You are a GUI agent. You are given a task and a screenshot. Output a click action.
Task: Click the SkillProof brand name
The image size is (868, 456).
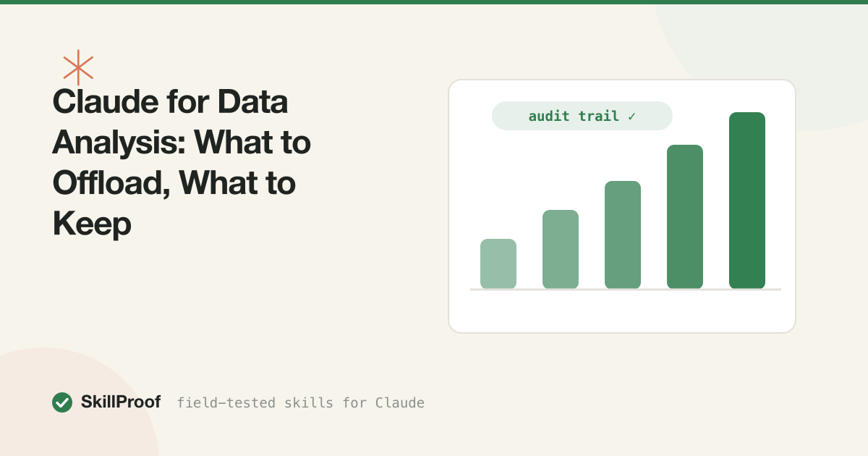121,402
